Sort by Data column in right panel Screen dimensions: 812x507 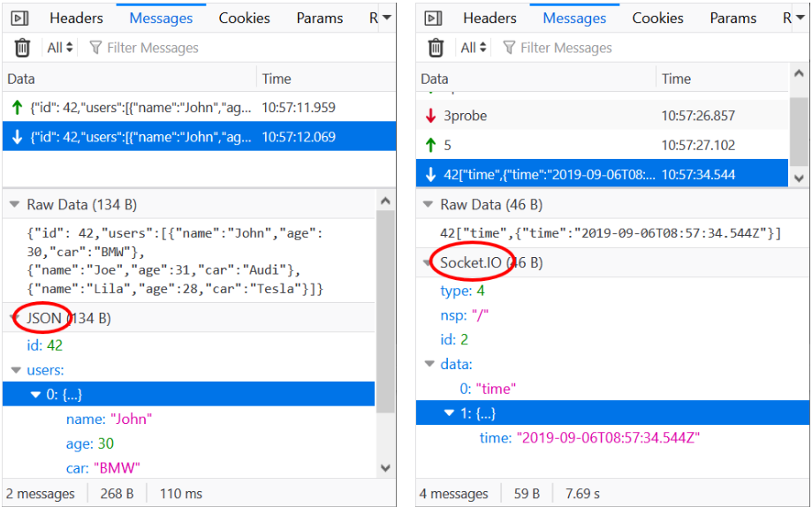coord(536,79)
